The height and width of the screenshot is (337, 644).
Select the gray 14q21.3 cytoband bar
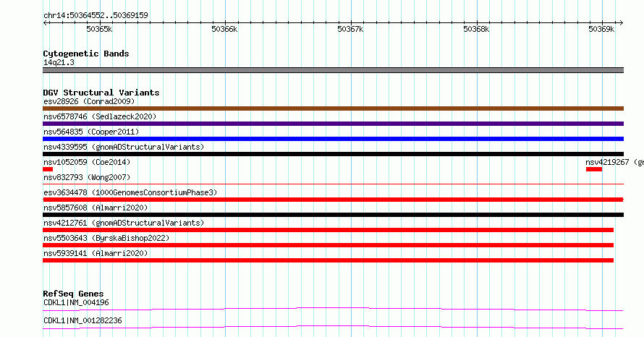[333, 70]
